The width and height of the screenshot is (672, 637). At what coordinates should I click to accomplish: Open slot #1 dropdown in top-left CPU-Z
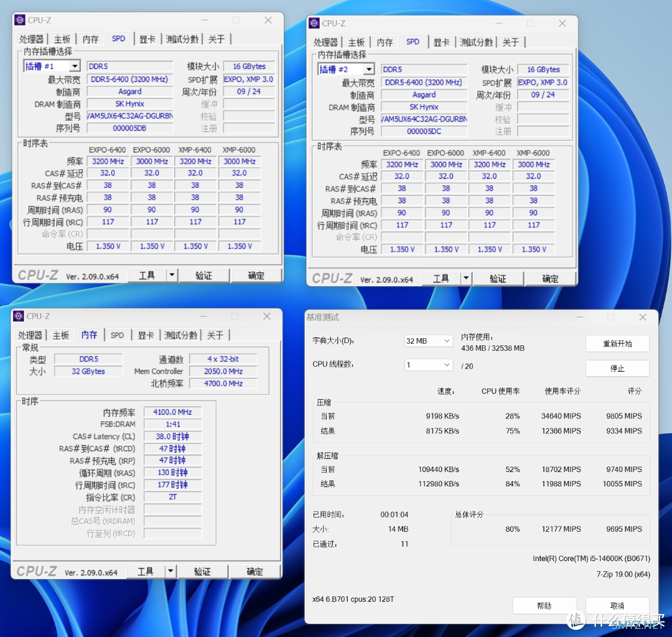[x=75, y=66]
